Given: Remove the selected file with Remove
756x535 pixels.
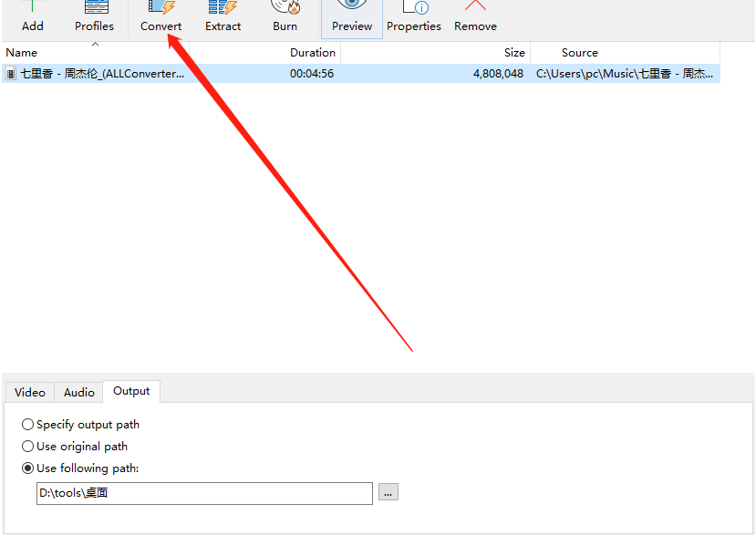Looking at the screenshot, I should pos(475,18).
